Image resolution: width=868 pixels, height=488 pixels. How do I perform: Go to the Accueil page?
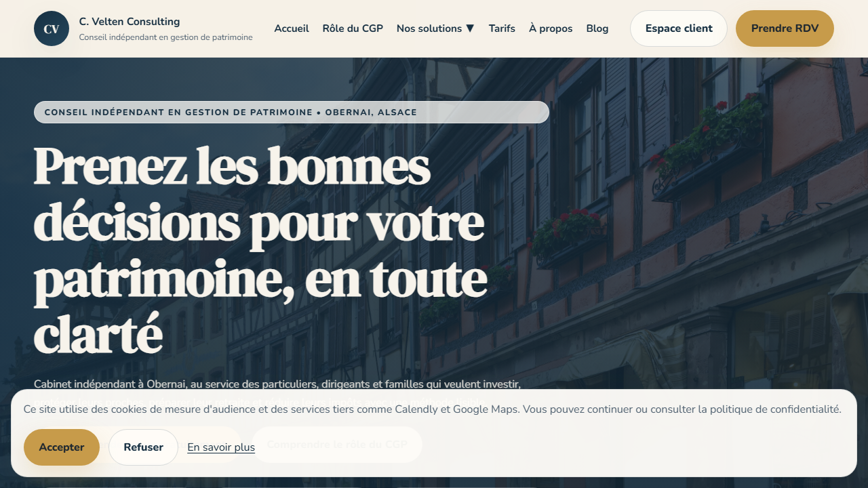pyautogui.click(x=292, y=28)
